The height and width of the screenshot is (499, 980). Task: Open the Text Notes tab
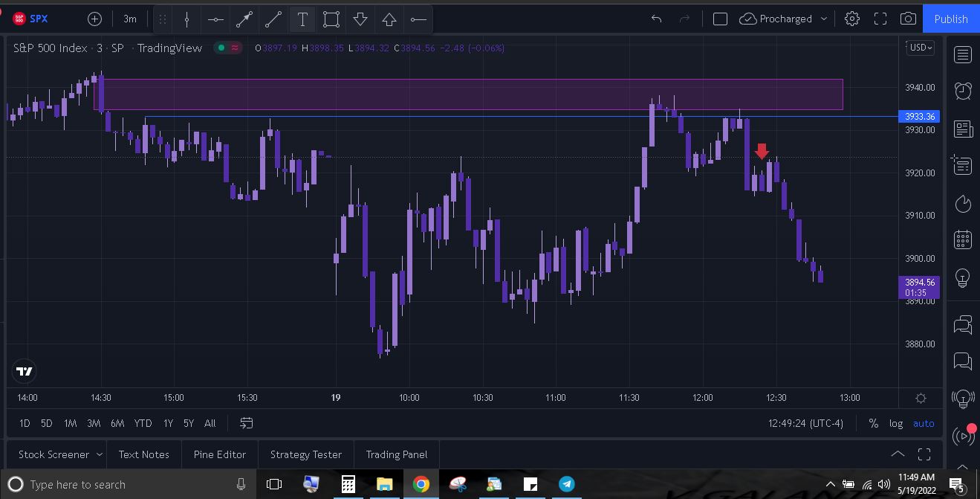pos(143,454)
